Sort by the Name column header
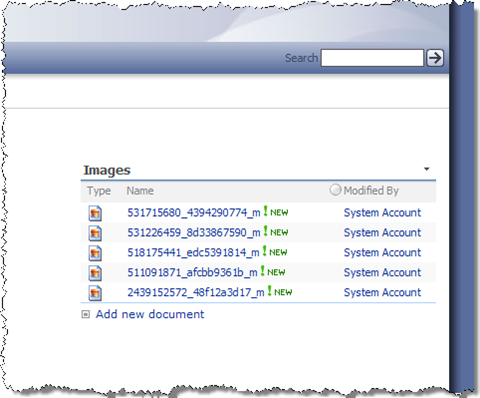Screen dimensions: 480x398 [140, 191]
